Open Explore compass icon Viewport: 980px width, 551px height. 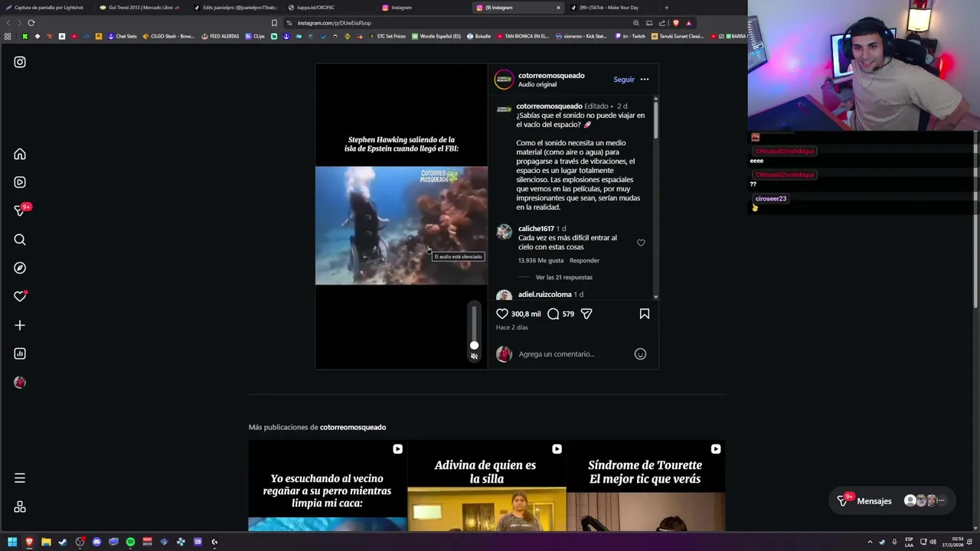[20, 268]
